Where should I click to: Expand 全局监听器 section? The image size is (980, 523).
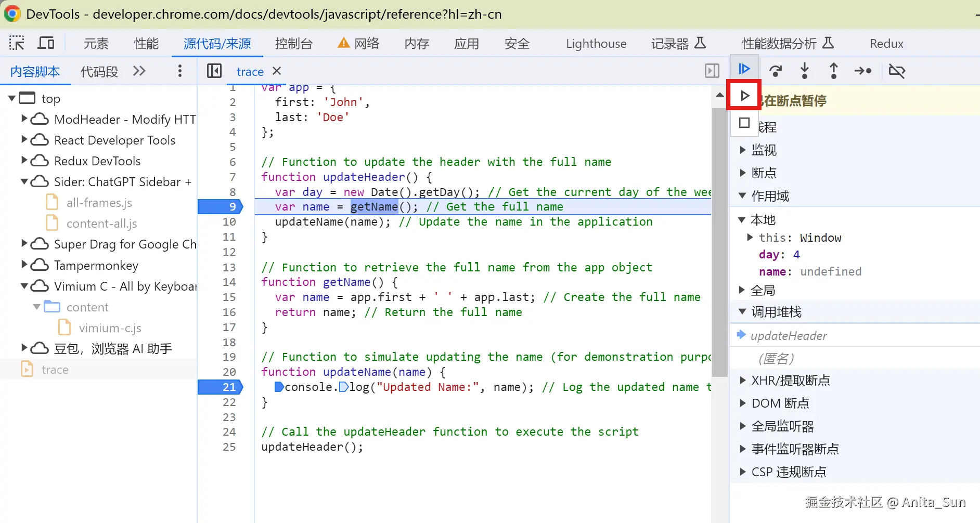click(x=742, y=426)
